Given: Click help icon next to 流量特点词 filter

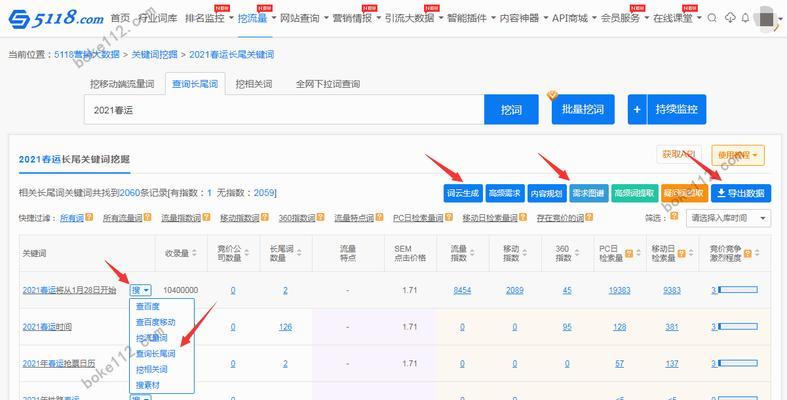Looking at the screenshot, I should tap(379, 217).
